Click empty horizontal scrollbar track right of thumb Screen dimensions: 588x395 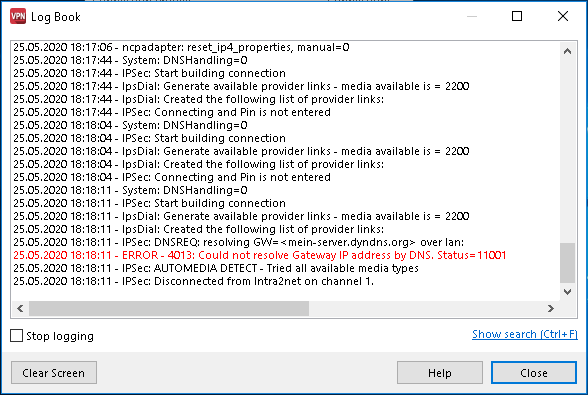click(426, 308)
